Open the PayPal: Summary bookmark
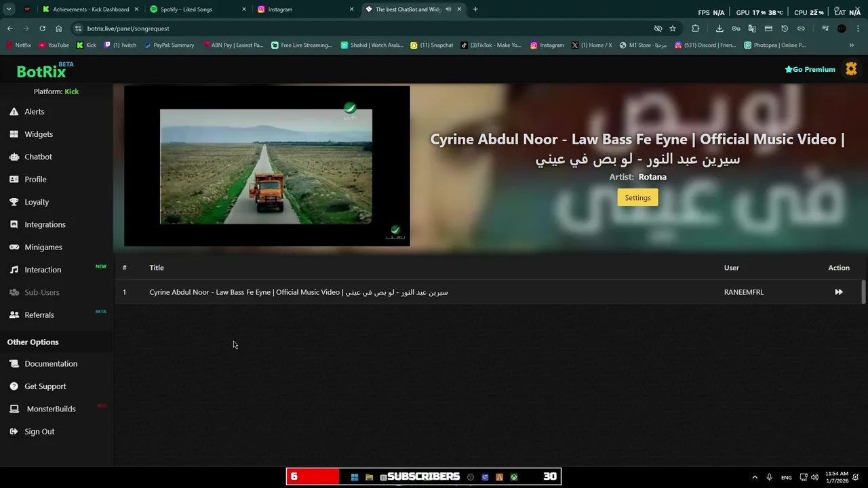Screen dimensions: 868x488 click(x=170, y=45)
